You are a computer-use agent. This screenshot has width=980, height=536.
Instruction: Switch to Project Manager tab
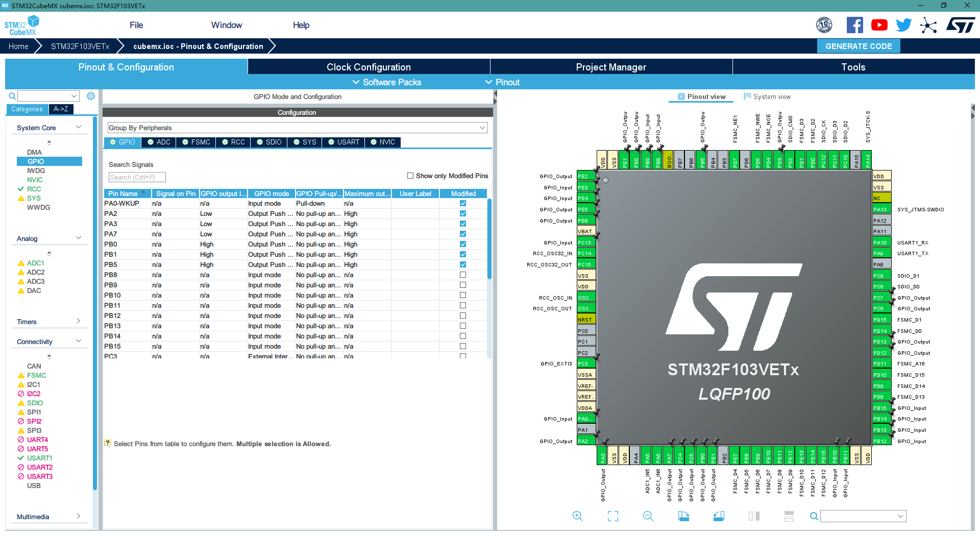click(x=611, y=67)
